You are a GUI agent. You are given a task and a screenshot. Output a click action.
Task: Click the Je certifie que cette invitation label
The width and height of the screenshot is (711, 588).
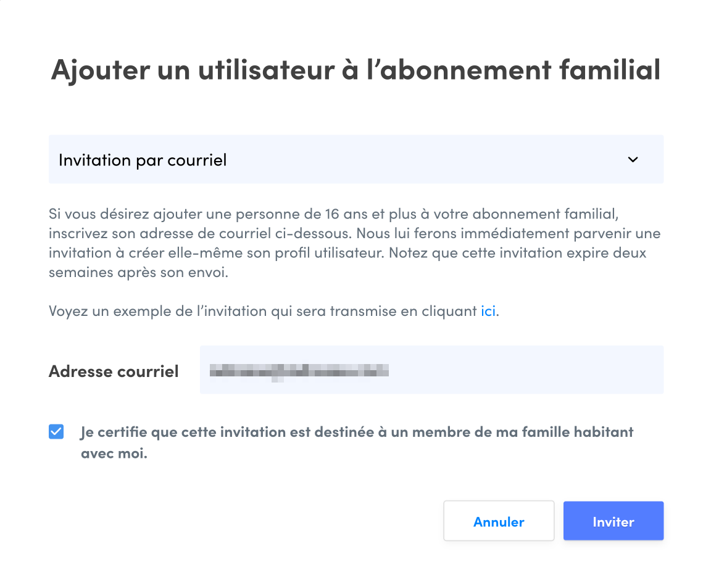[357, 432]
